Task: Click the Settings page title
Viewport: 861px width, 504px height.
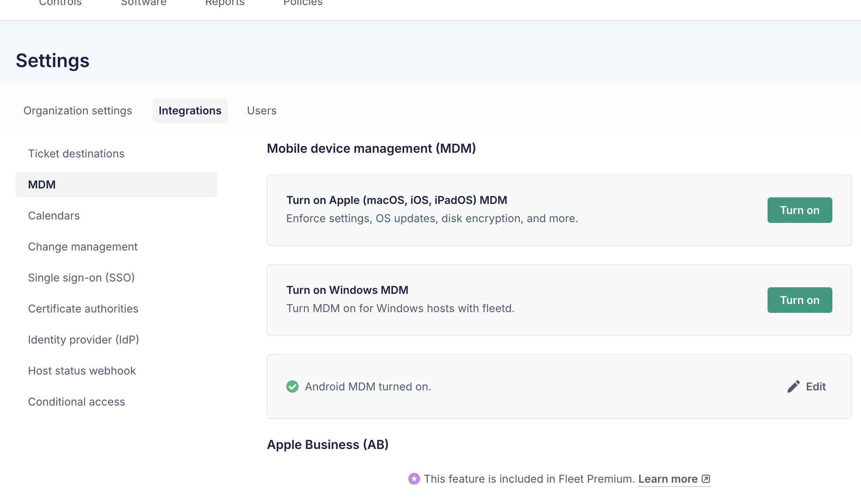Action: [x=52, y=61]
